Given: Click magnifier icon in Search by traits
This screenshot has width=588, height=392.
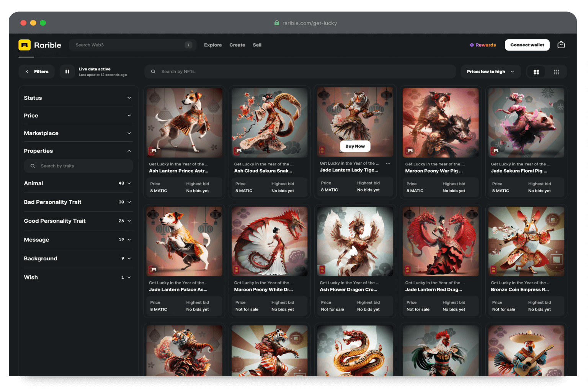Looking at the screenshot, I should coord(33,166).
